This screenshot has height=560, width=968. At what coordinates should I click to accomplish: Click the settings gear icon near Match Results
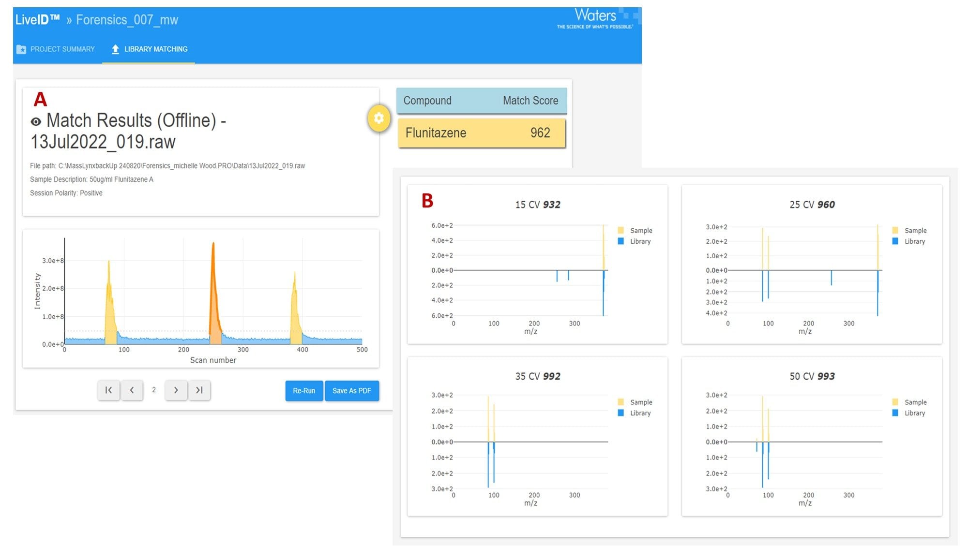coord(378,118)
